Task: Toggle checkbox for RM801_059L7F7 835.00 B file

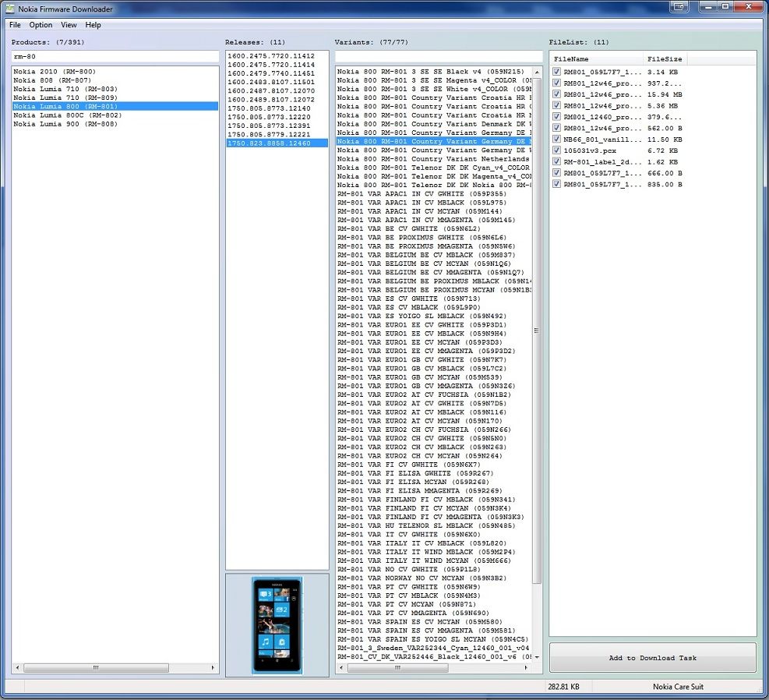Action: pyautogui.click(x=556, y=184)
